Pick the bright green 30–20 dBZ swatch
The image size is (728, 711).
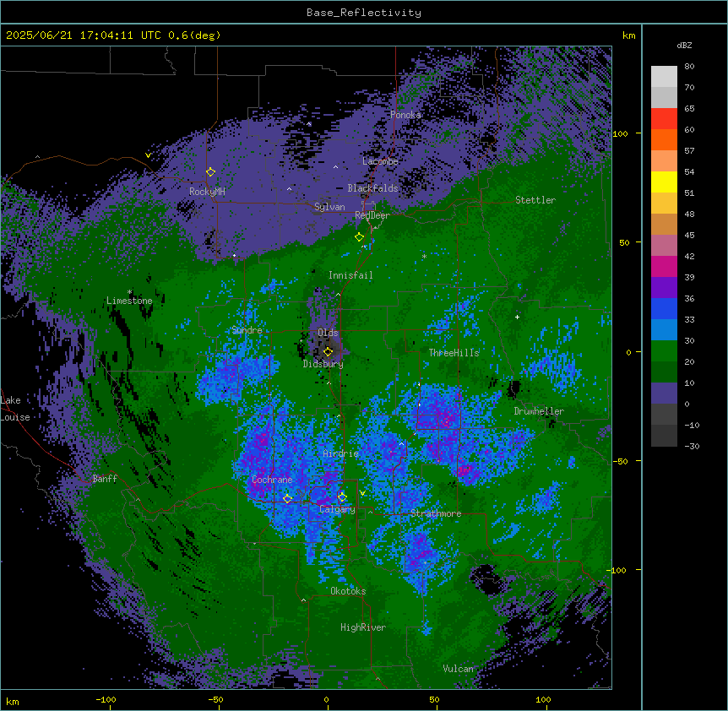click(x=664, y=351)
